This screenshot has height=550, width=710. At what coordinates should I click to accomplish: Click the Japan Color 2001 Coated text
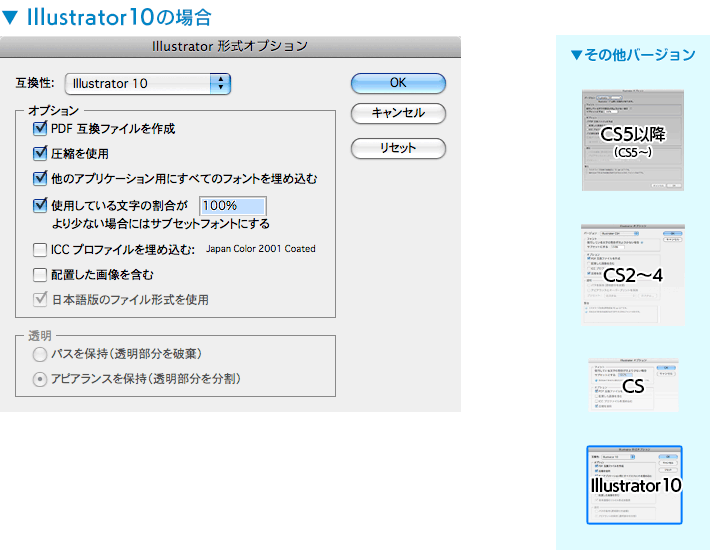(x=261, y=249)
